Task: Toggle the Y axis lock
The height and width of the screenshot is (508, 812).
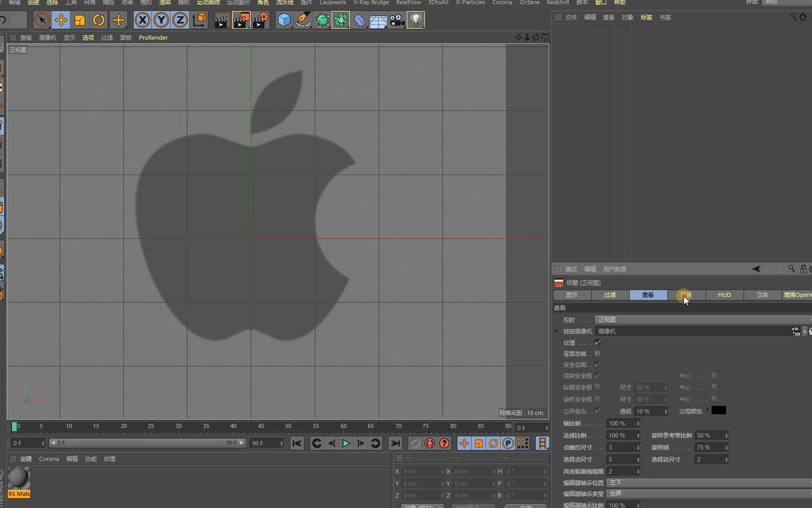Action: pos(161,20)
